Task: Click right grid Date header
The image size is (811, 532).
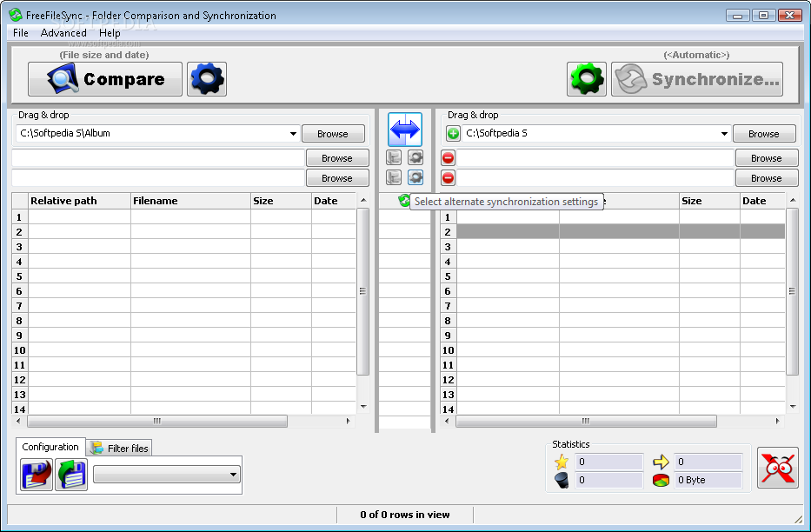Action: coord(763,201)
